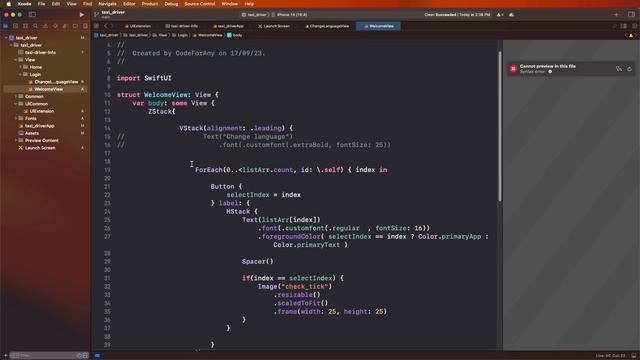Click the editor Go Forward arrow
Viewport: 640px width, 360px height.
pyautogui.click(x=112, y=26)
